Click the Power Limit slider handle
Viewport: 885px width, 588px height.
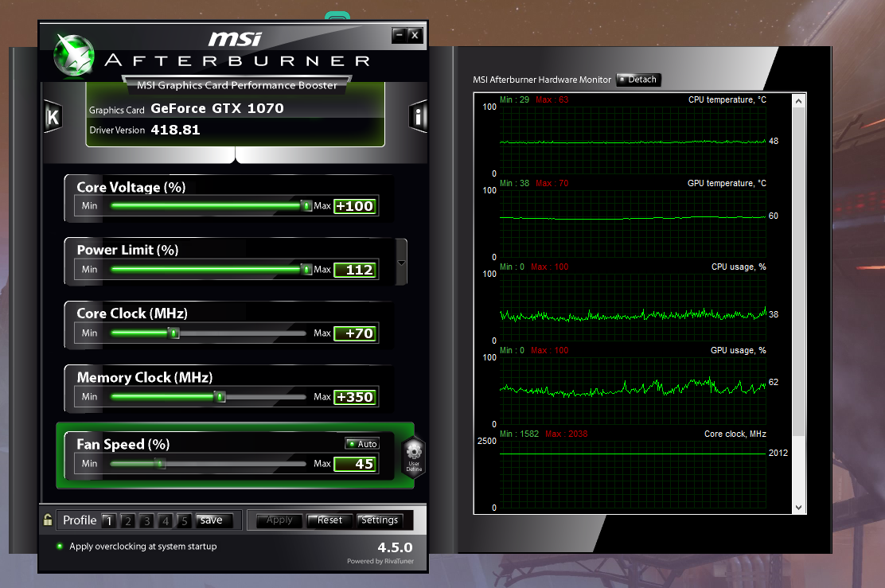tap(306, 270)
